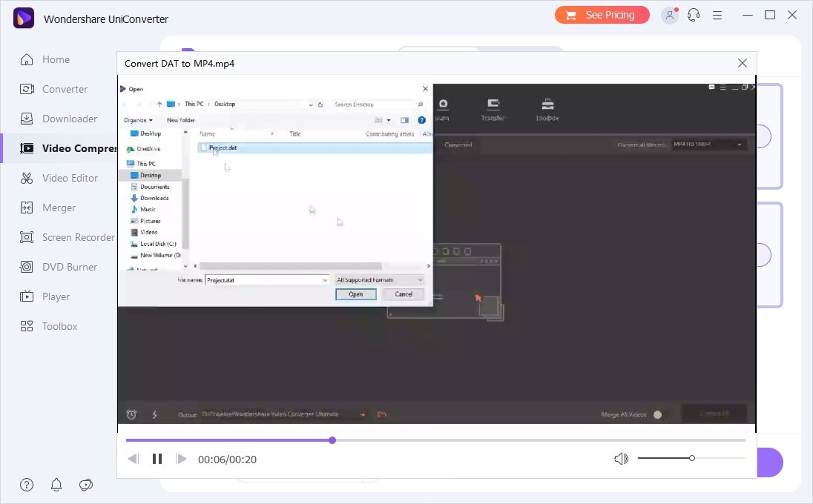The image size is (813, 504).
Task: Open the feedback chat icon
Action: click(86, 485)
